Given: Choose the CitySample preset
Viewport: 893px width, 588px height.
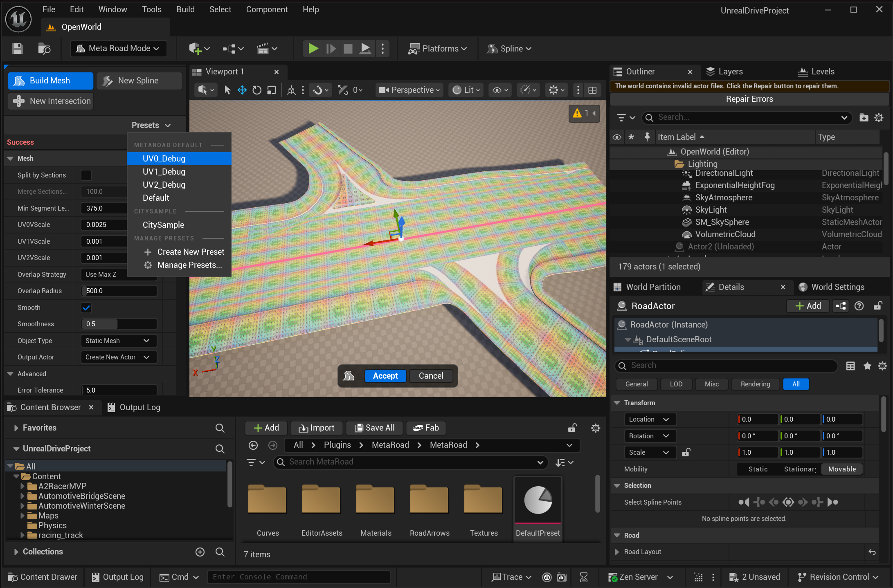Looking at the screenshot, I should (179, 225).
